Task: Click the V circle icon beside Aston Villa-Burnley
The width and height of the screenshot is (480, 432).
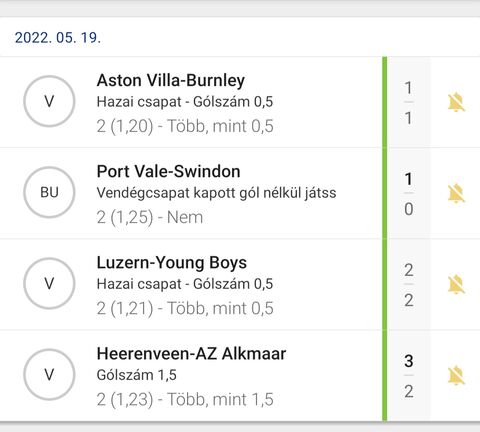Action: point(49,101)
